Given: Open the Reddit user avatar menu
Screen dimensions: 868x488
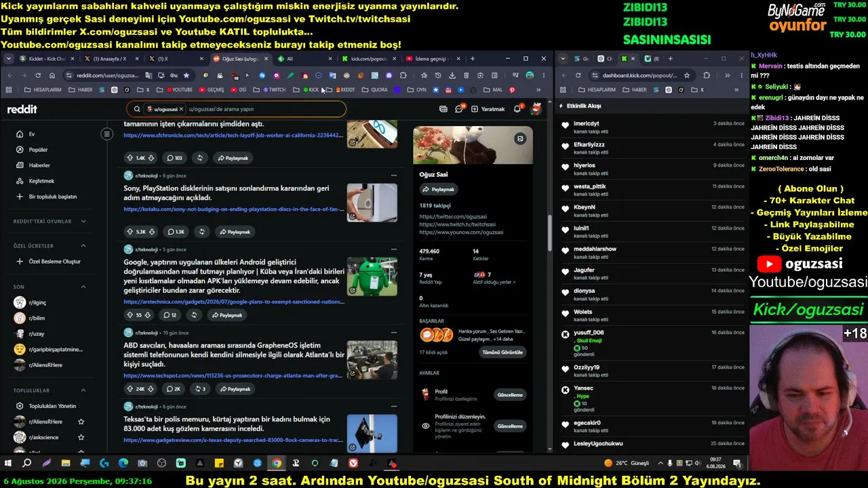Looking at the screenshot, I should click(536, 108).
